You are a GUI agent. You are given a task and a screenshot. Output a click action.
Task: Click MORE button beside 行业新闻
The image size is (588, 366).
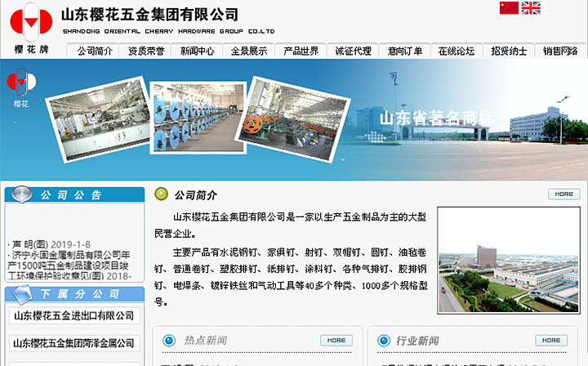[551, 340]
